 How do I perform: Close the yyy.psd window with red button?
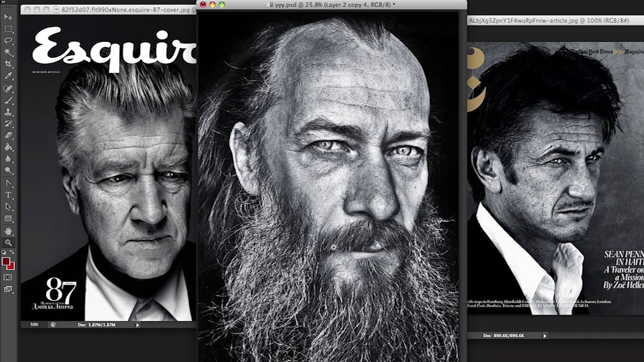(203, 5)
